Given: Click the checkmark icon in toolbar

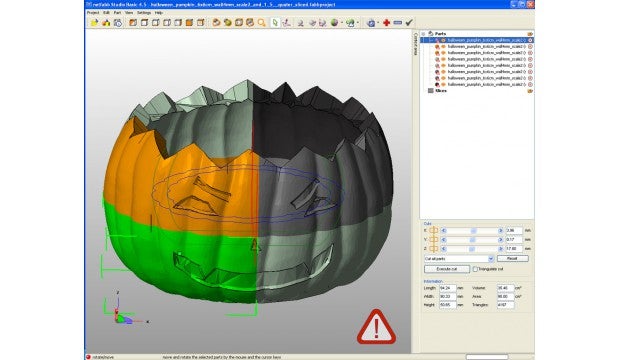Looking at the screenshot, I should click(x=409, y=23).
